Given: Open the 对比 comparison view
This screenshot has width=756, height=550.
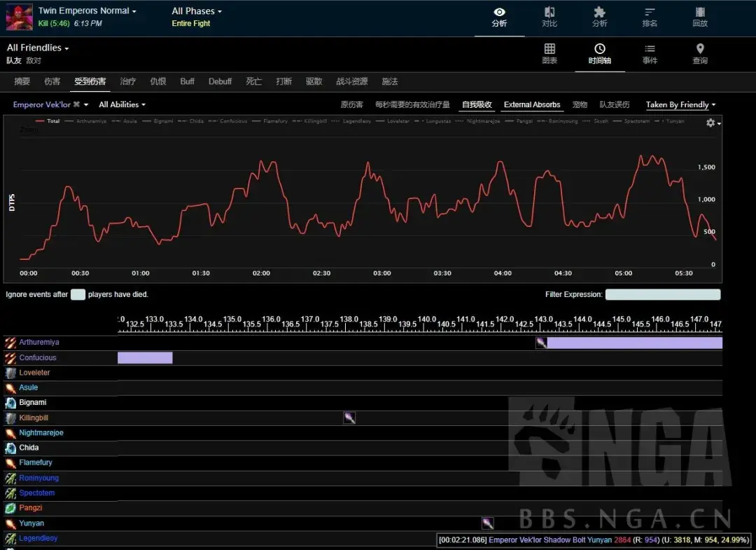Looking at the screenshot, I should coord(549,17).
